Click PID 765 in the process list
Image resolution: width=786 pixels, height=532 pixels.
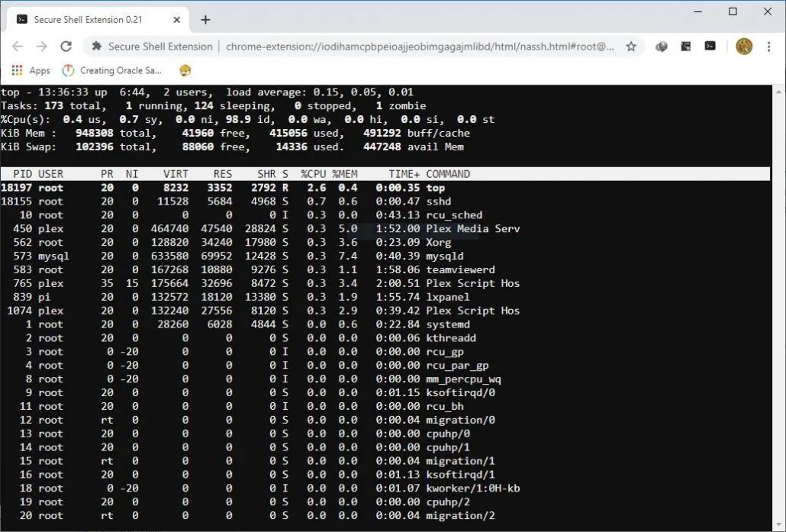click(23, 283)
